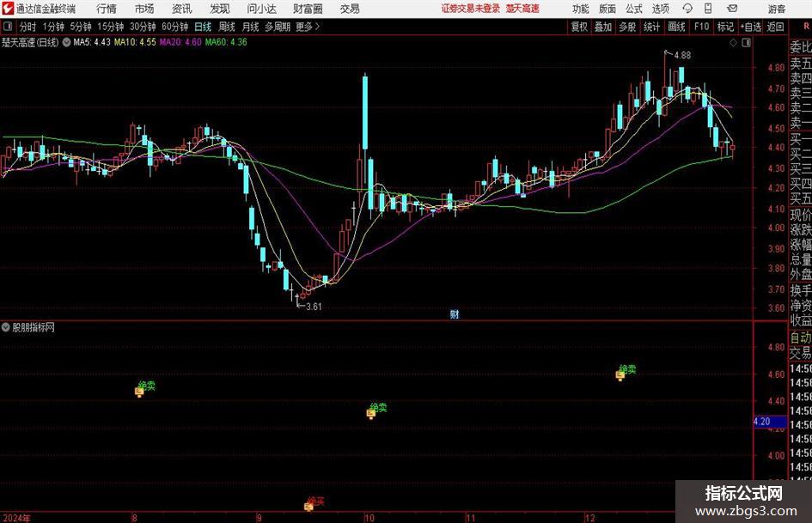Add stock via +自选 button

(x=750, y=27)
